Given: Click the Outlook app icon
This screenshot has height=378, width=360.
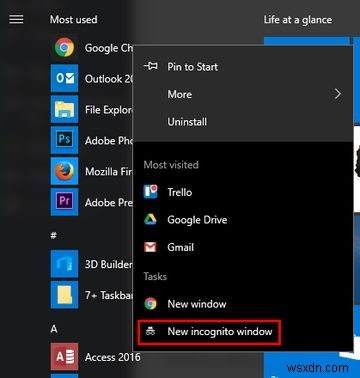Looking at the screenshot, I should pyautogui.click(x=64, y=78).
